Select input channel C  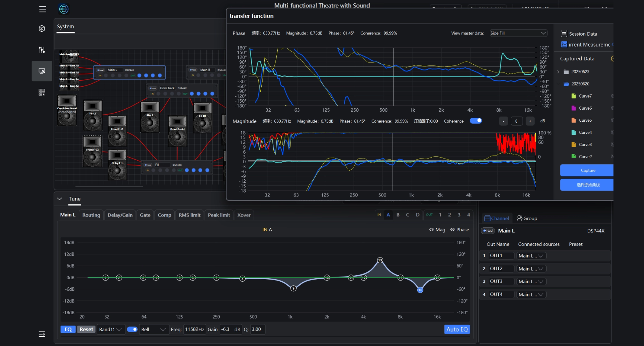pyautogui.click(x=408, y=215)
